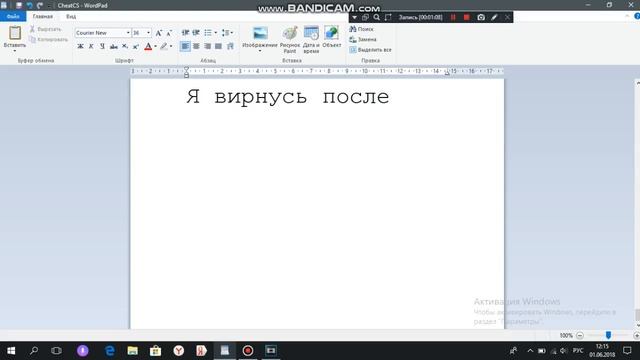Open Bandicam toolbar dropdown arrow
This screenshot has height=360, width=640.
354,17
